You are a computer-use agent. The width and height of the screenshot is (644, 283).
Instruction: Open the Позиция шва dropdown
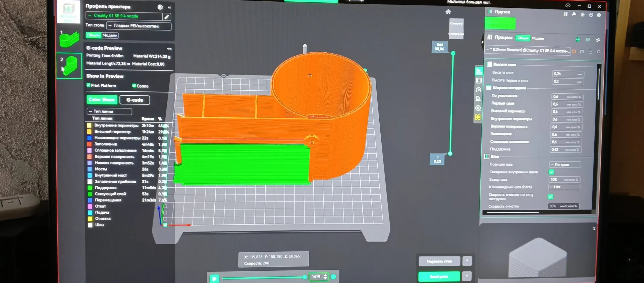565,164
